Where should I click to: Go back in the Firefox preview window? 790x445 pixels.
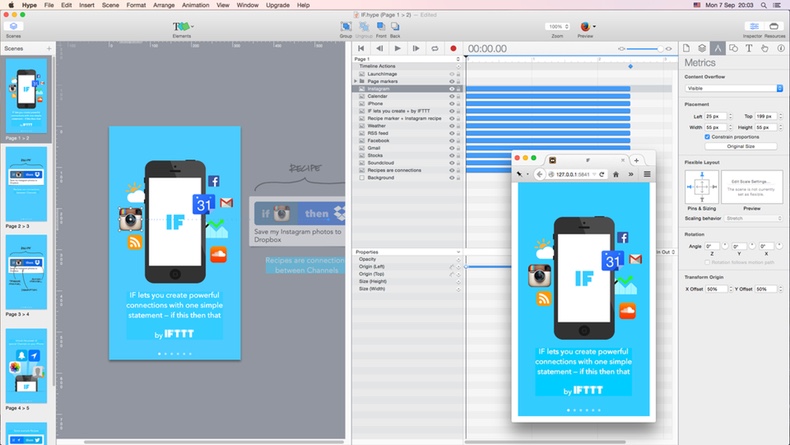tap(540, 174)
